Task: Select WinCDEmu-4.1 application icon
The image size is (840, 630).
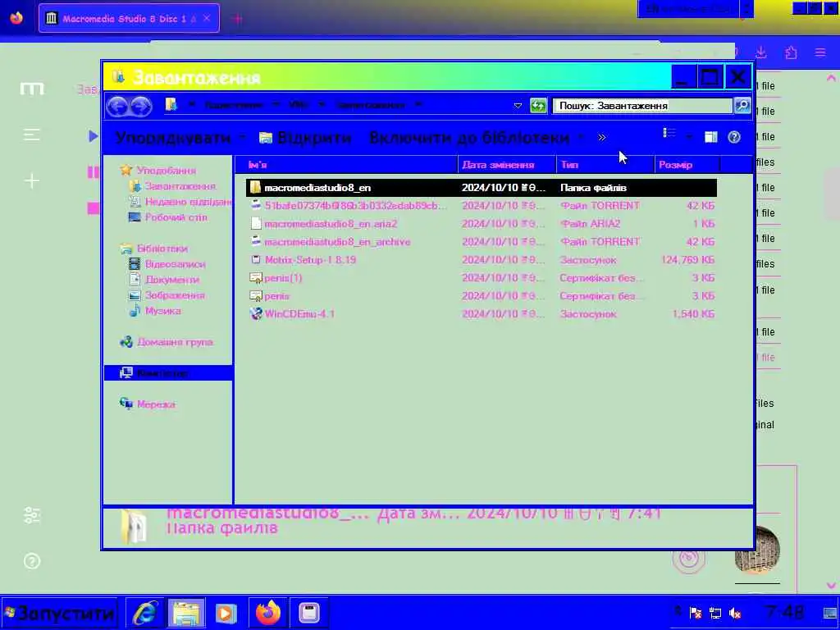Action: (256, 314)
